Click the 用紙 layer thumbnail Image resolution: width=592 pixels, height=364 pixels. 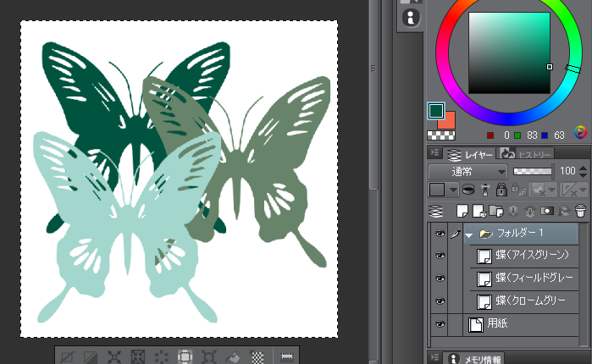click(x=476, y=324)
